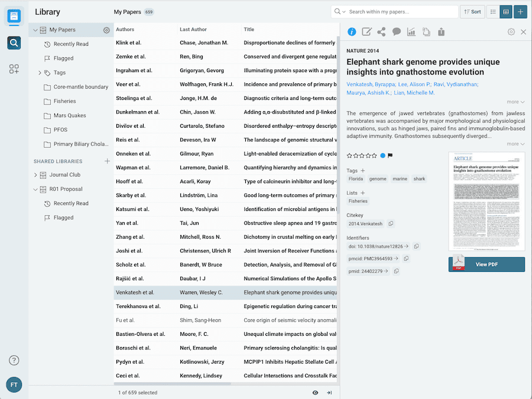Collapse the R01 Proposal library
This screenshot has height=399, width=532.
click(x=37, y=189)
